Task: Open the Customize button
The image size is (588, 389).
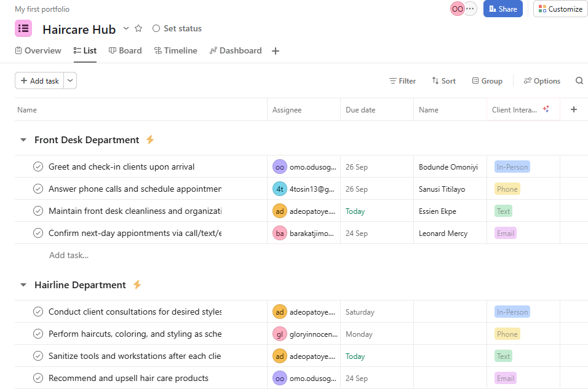Action: [560, 9]
